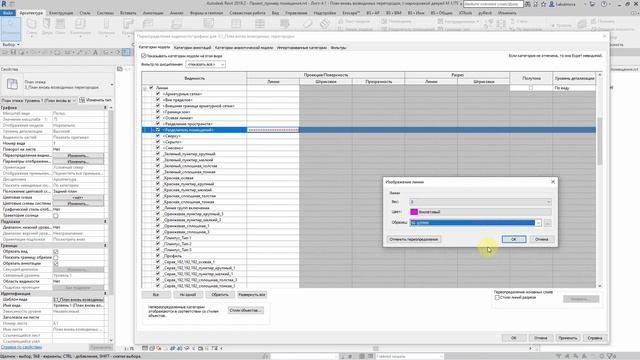Open 'Справка по свойствам' link

tap(21, 347)
